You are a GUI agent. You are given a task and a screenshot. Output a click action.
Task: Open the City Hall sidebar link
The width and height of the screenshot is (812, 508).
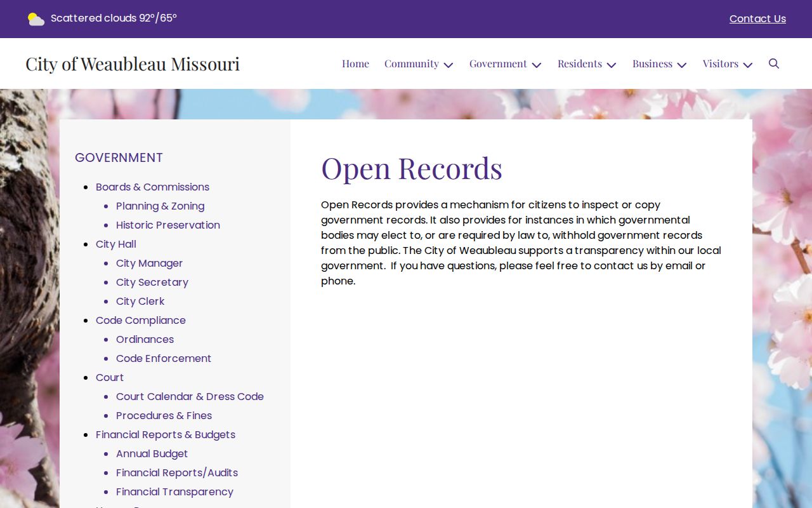(x=116, y=244)
